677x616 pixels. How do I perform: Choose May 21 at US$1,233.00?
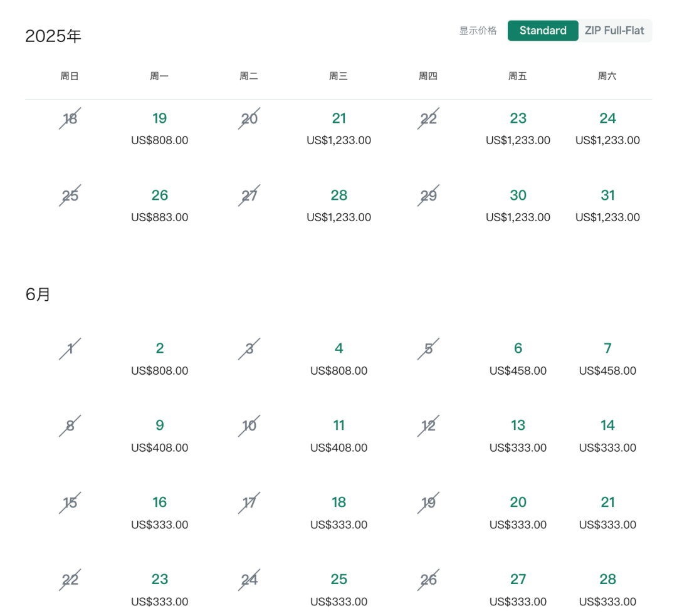click(x=339, y=128)
